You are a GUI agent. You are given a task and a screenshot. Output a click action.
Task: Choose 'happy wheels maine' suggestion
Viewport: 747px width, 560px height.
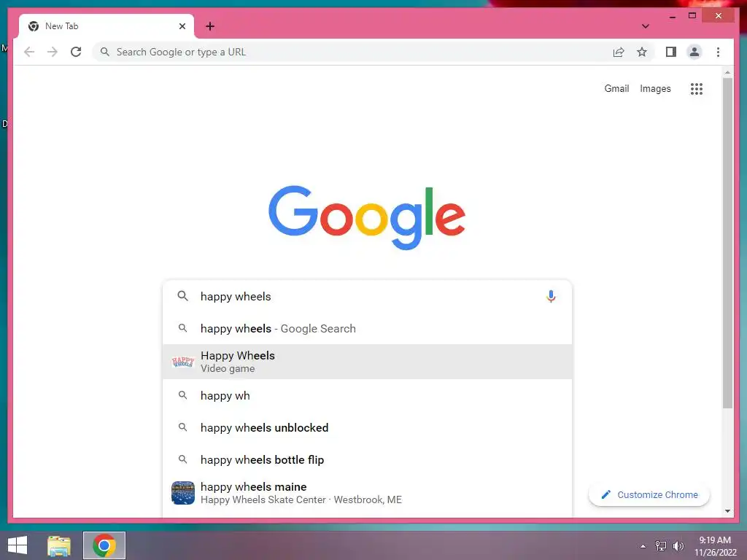click(x=367, y=493)
